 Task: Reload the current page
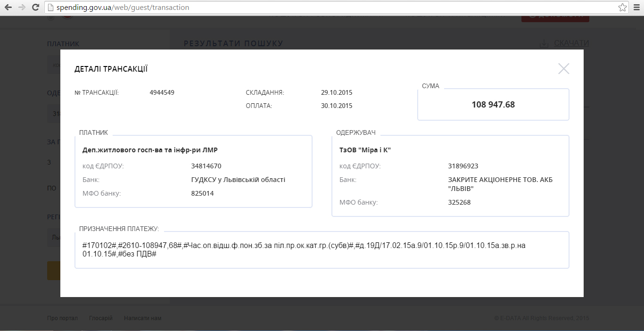pos(35,8)
